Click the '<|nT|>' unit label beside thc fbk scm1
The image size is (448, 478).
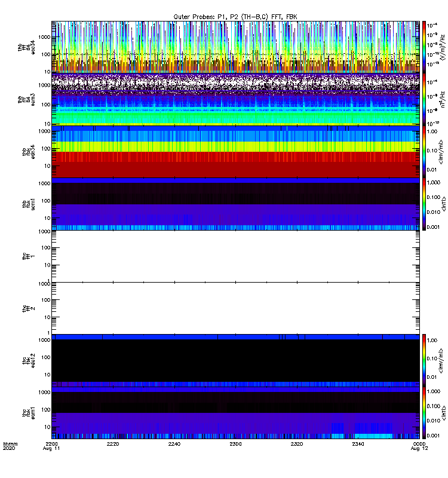pos(444,413)
